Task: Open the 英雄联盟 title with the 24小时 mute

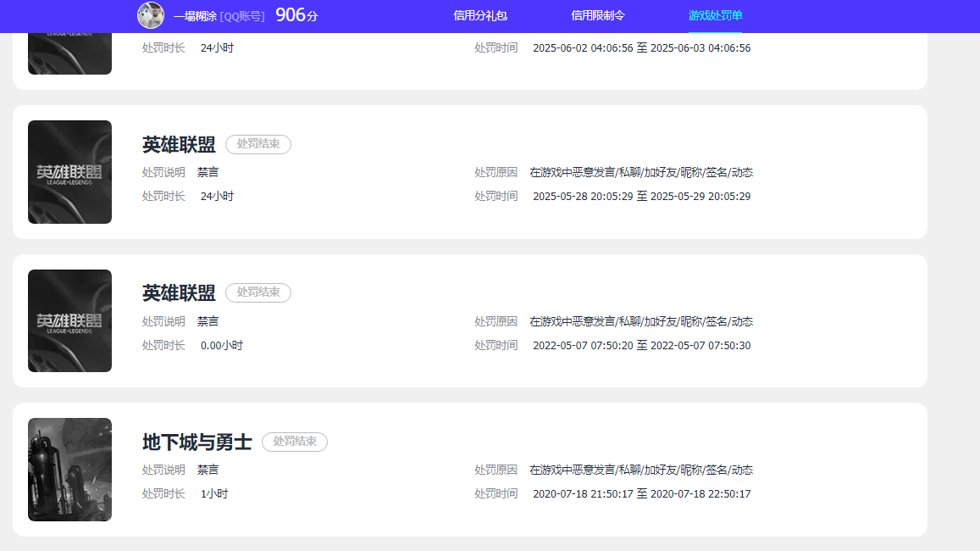Action: pos(179,145)
